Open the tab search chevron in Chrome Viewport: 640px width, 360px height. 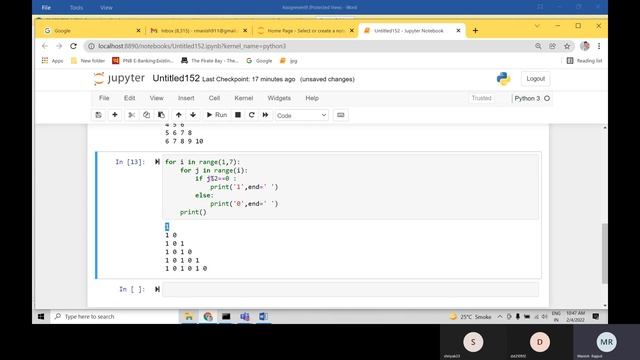click(x=537, y=26)
